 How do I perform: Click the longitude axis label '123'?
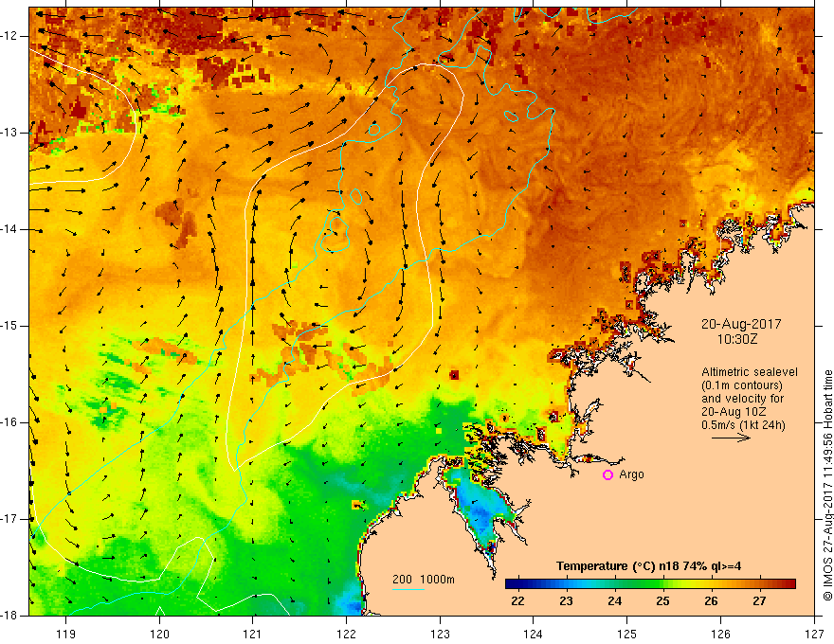point(440,634)
